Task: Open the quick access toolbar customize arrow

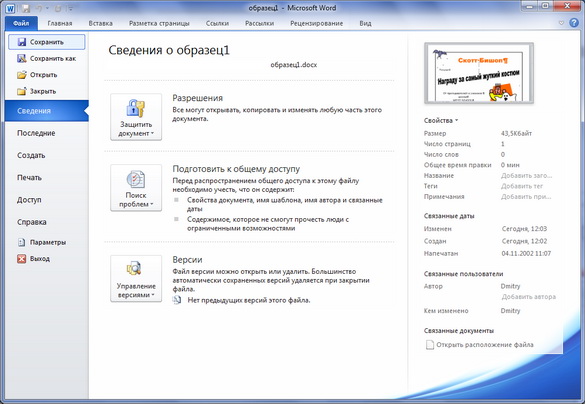Action: [x=71, y=8]
